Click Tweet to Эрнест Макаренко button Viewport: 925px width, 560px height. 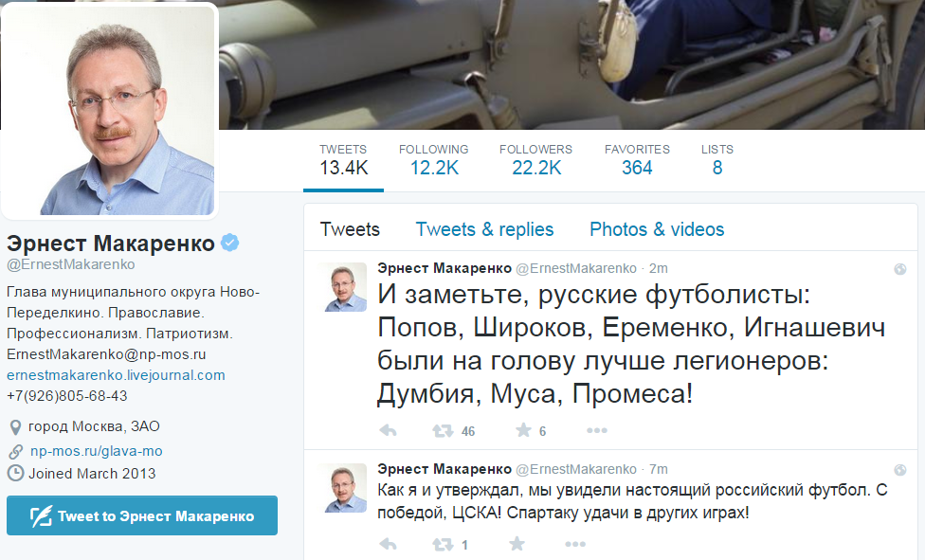tap(142, 515)
